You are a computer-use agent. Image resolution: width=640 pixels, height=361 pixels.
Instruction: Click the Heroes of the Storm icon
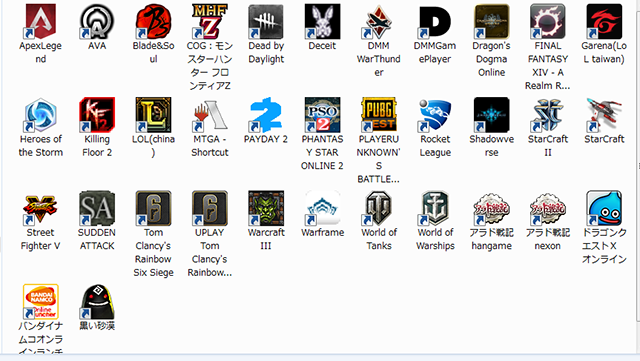(40, 115)
